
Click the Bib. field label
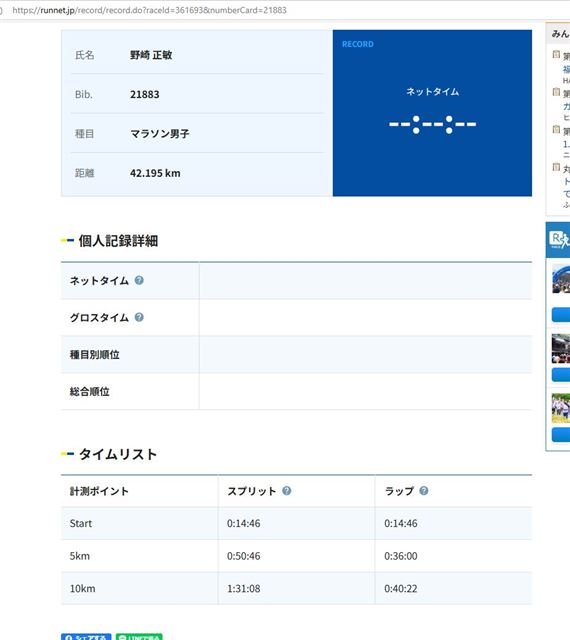tap(84, 94)
